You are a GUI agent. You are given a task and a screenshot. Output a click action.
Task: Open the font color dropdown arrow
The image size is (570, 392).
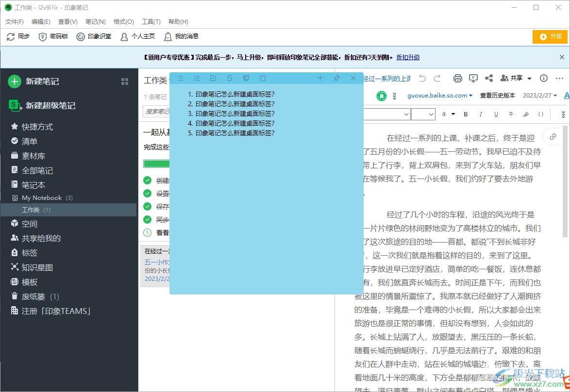[x=453, y=114]
